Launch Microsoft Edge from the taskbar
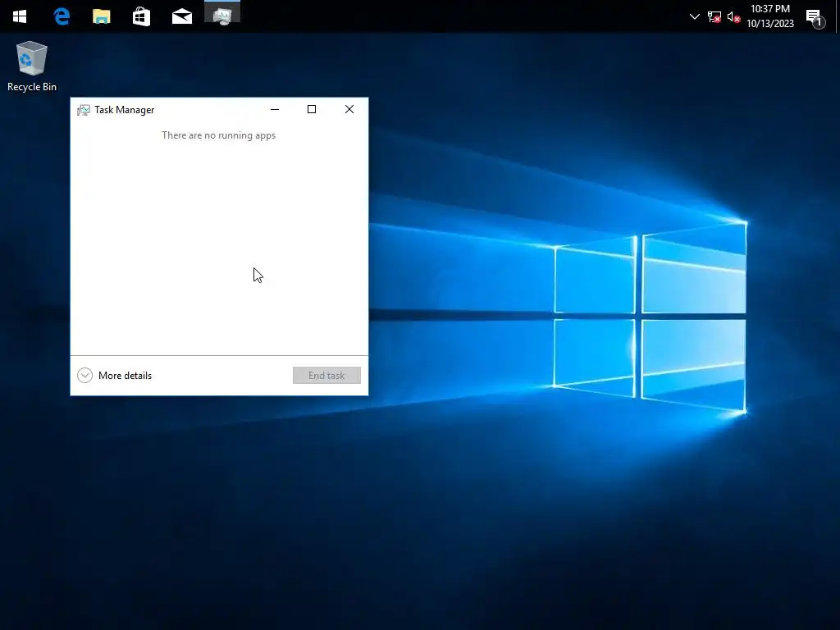Viewport: 840px width, 630px height. (x=62, y=16)
